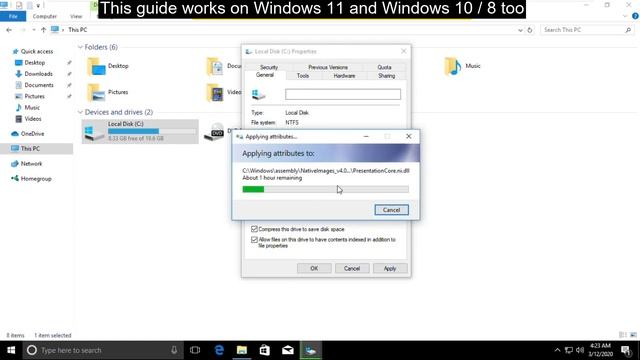The image size is (640, 360).
Task: Select the Desktop folder icon
Action: [x=96, y=67]
